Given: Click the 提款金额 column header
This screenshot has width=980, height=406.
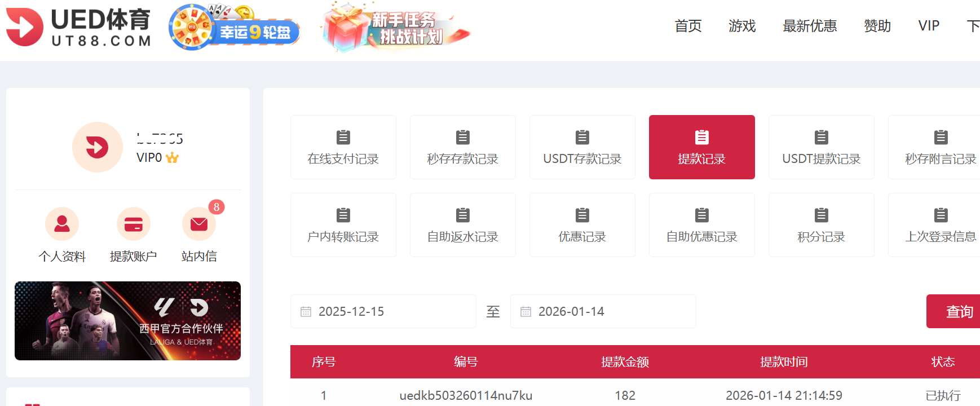Looking at the screenshot, I should point(625,362).
